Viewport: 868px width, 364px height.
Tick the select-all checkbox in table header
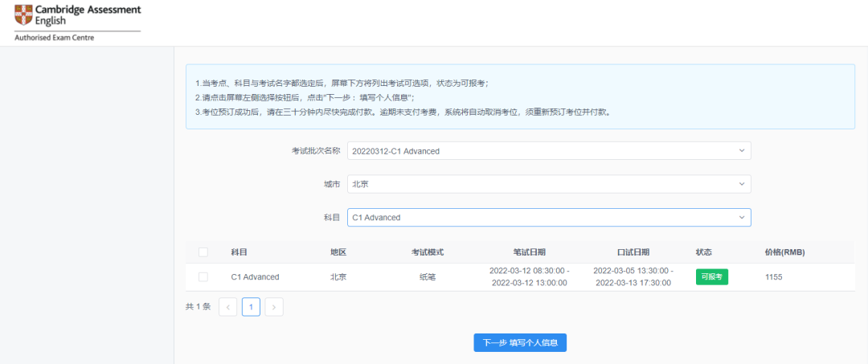point(203,252)
